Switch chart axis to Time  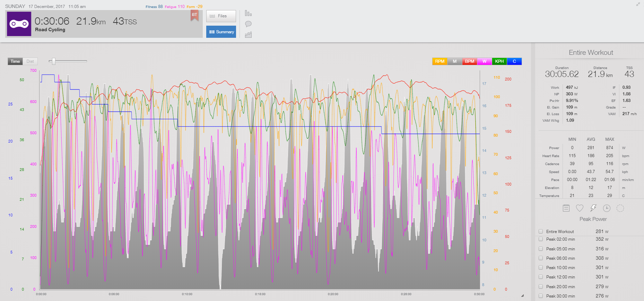click(x=15, y=61)
